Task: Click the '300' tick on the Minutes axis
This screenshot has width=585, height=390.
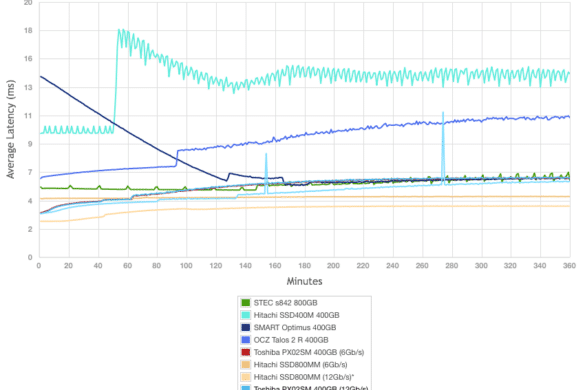Action: [481, 266]
